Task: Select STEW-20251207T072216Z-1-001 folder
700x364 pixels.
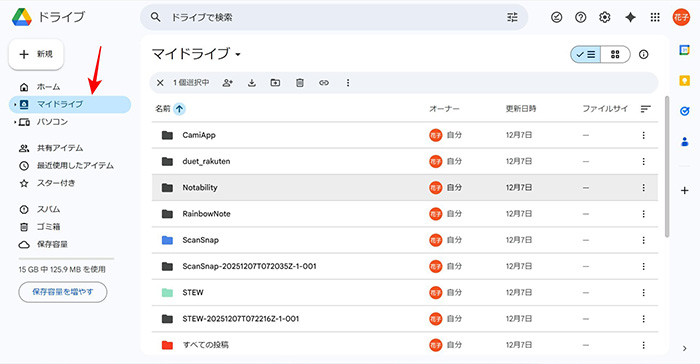Action: click(x=404, y=319)
